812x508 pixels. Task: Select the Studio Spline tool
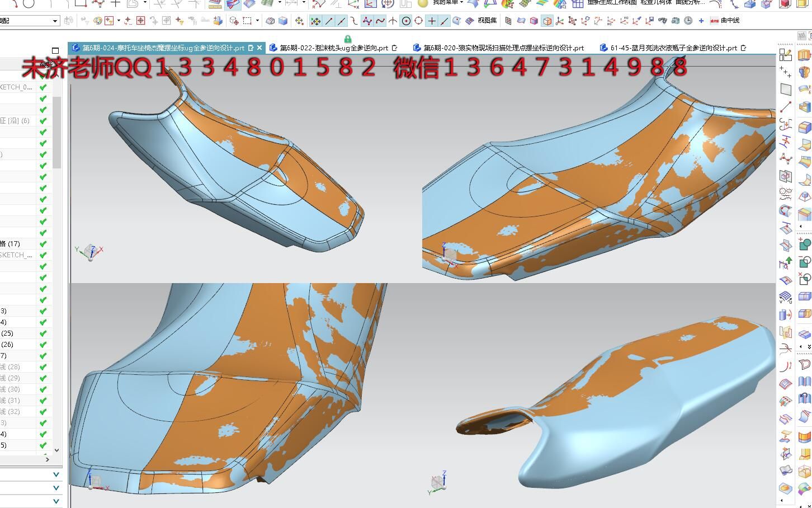786,159
